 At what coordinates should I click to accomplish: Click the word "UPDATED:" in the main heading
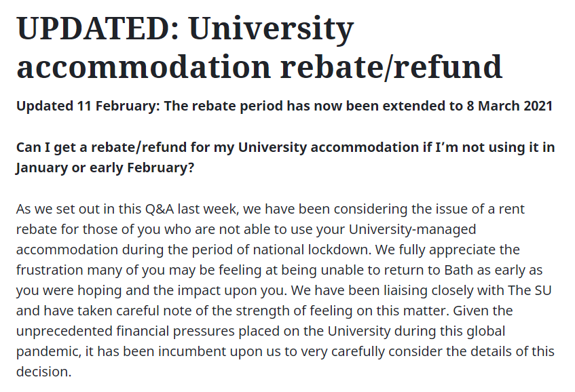[98, 28]
